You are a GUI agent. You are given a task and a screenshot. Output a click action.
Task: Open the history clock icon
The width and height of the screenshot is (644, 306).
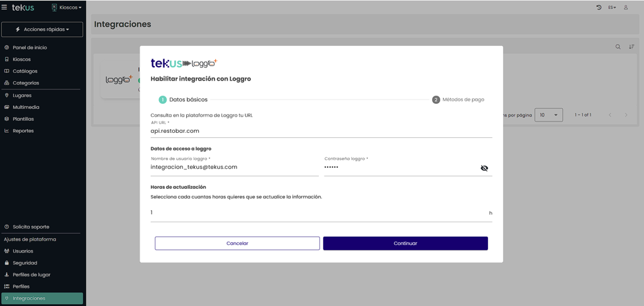599,8
